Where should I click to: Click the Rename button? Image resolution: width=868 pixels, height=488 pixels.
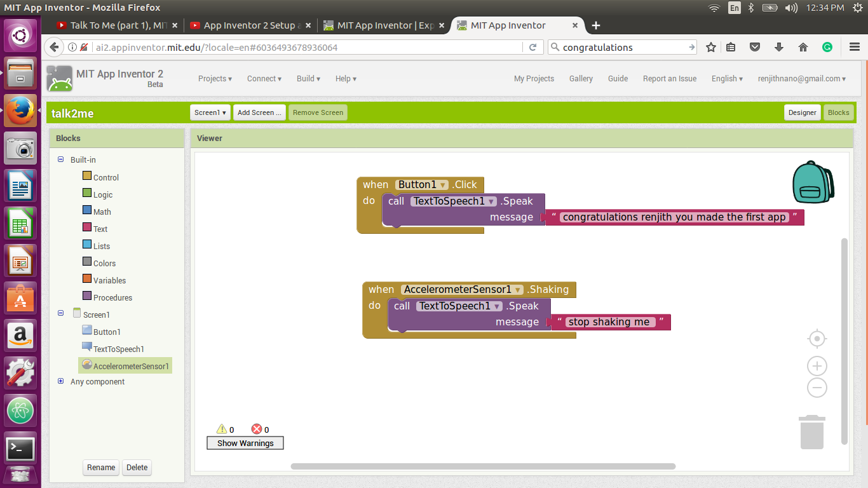point(101,468)
